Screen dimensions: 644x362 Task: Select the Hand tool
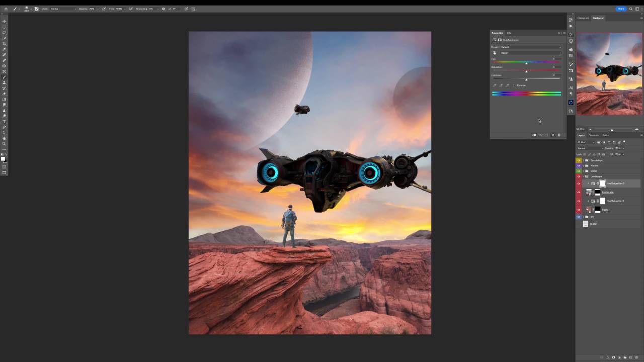pyautogui.click(x=5, y=138)
